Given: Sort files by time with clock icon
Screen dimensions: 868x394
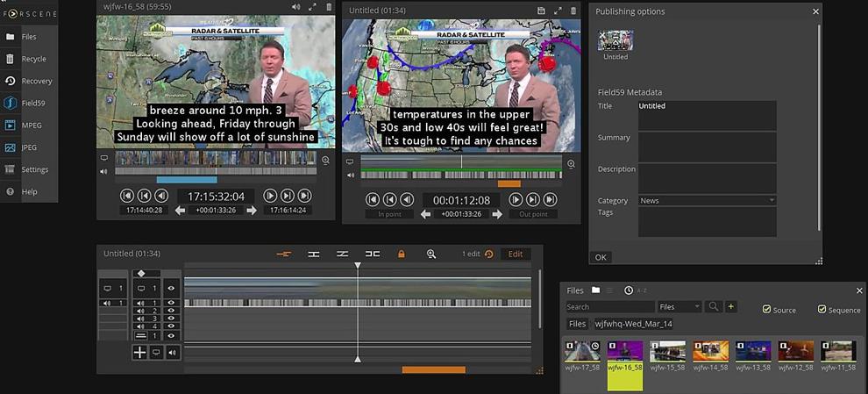Looking at the screenshot, I should [629, 290].
